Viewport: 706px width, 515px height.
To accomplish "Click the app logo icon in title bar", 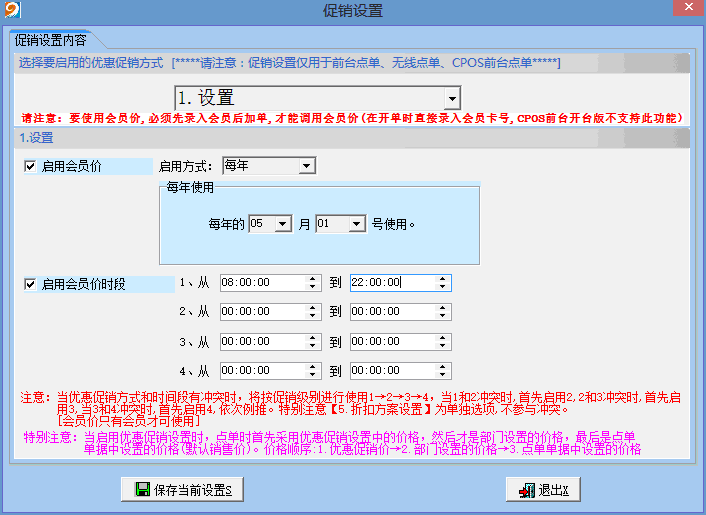I will point(11,11).
